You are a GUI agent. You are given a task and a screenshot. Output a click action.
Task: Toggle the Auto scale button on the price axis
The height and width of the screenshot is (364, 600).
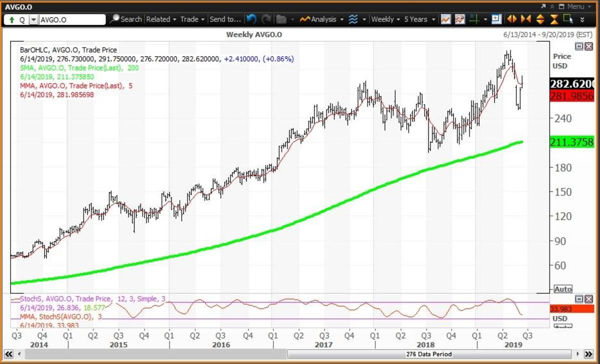coord(562,289)
